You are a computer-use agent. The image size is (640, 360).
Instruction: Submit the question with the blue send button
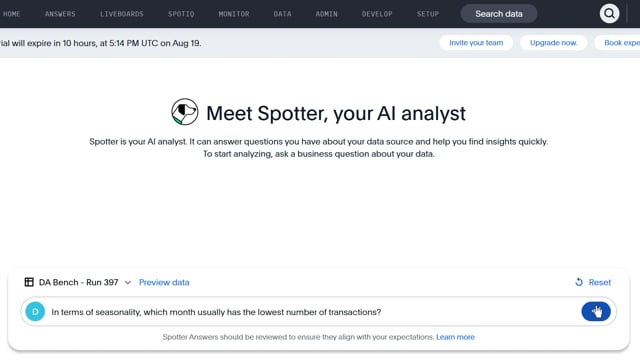click(x=596, y=312)
